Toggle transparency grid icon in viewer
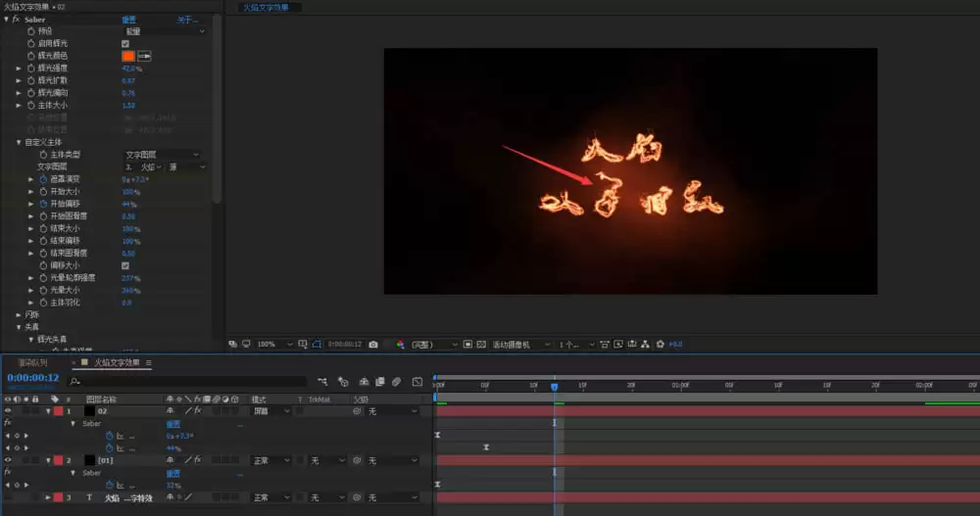Image resolution: width=980 pixels, height=516 pixels. [481, 345]
